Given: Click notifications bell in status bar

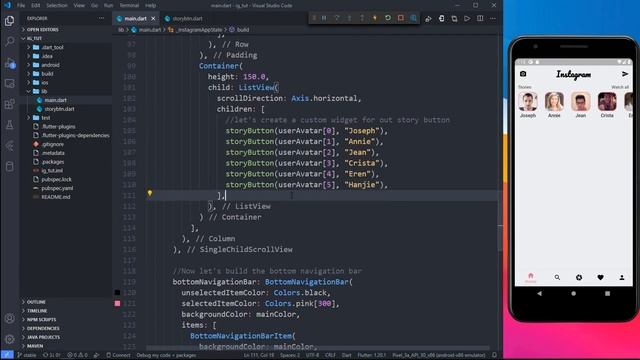Looking at the screenshot, I should (494, 355).
